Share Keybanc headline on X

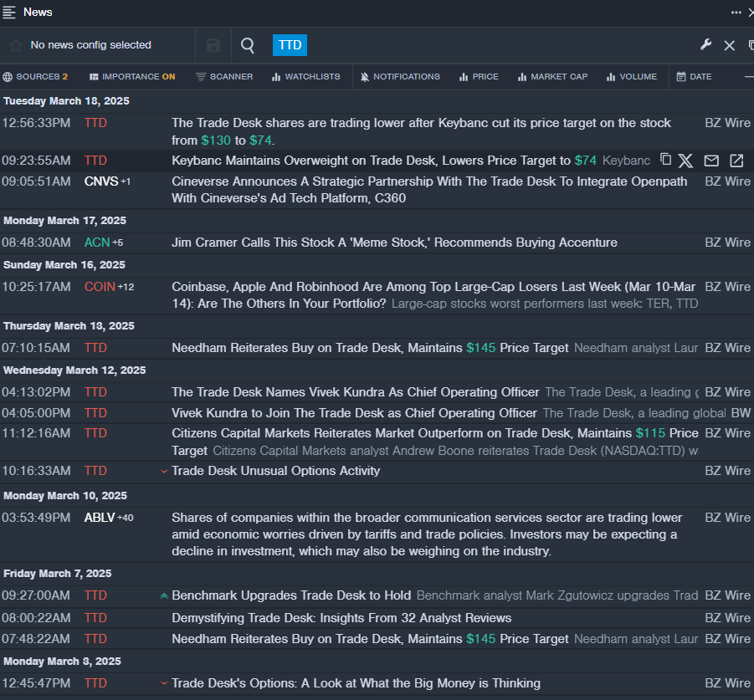point(686,161)
